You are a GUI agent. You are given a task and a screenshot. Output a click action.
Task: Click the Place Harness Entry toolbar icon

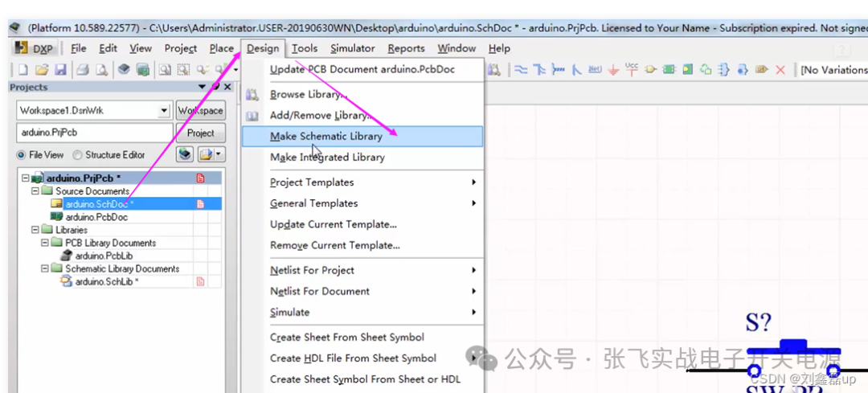point(743,70)
